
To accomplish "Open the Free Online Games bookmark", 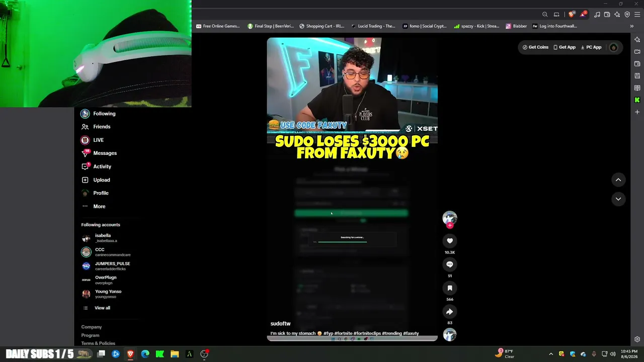I will pyautogui.click(x=218, y=26).
